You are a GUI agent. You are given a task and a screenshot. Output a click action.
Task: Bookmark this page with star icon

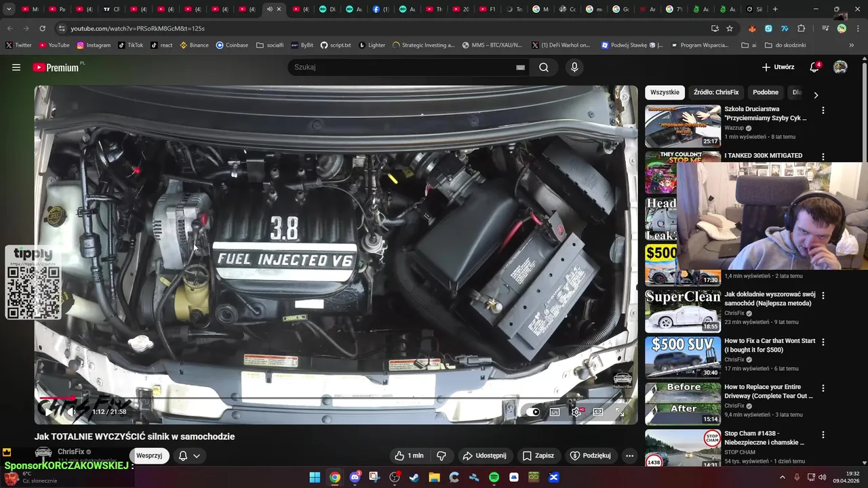point(730,28)
